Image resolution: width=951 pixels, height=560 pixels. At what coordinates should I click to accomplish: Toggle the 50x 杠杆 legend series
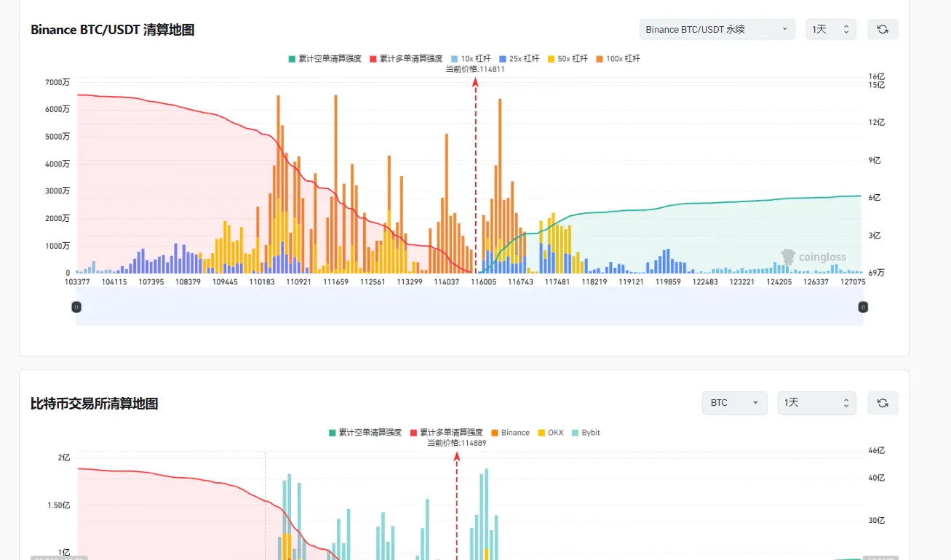coord(567,59)
